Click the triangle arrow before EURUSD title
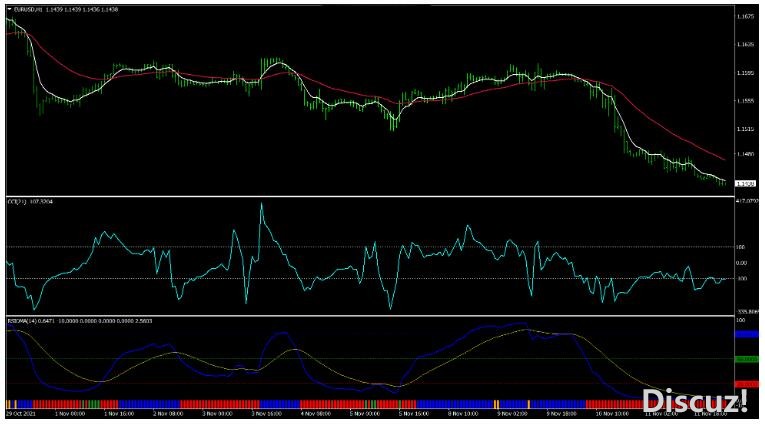 pyautogui.click(x=9, y=9)
